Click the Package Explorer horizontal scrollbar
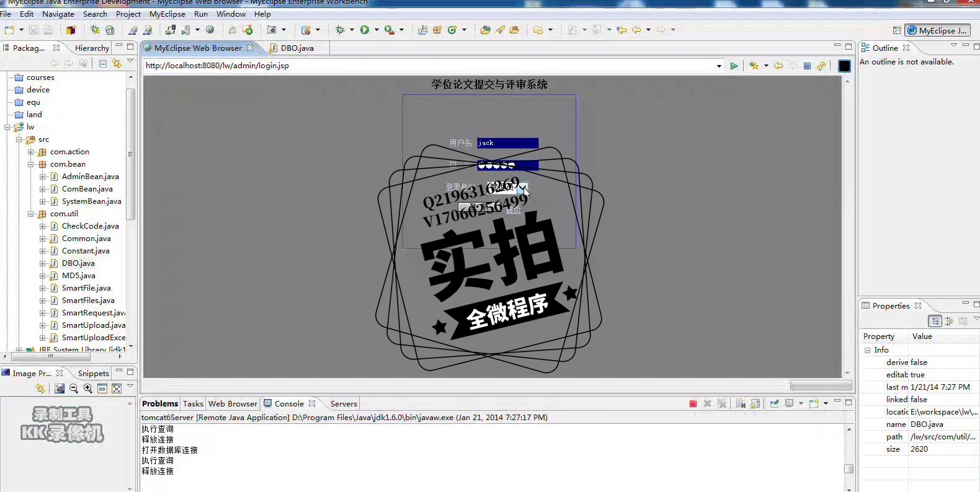 pyautogui.click(x=51, y=356)
